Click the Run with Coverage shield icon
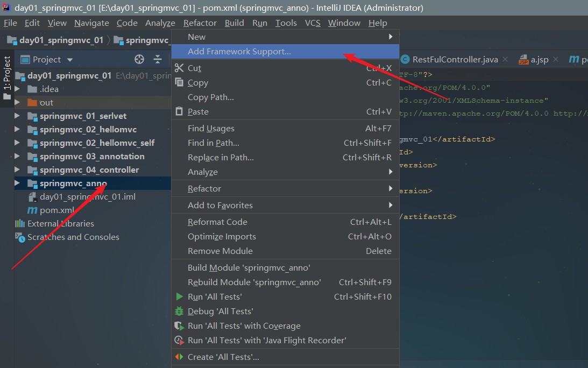This screenshot has width=588, height=368. pyautogui.click(x=179, y=326)
